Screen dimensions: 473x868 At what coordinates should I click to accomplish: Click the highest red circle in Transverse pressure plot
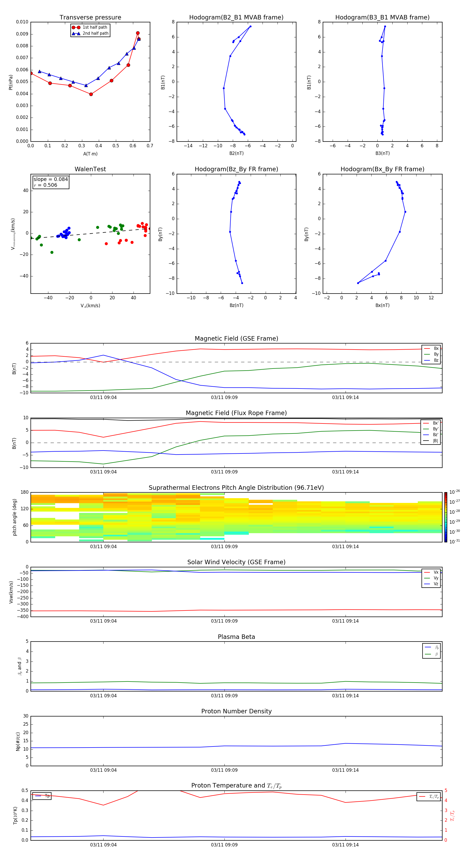[138, 33]
